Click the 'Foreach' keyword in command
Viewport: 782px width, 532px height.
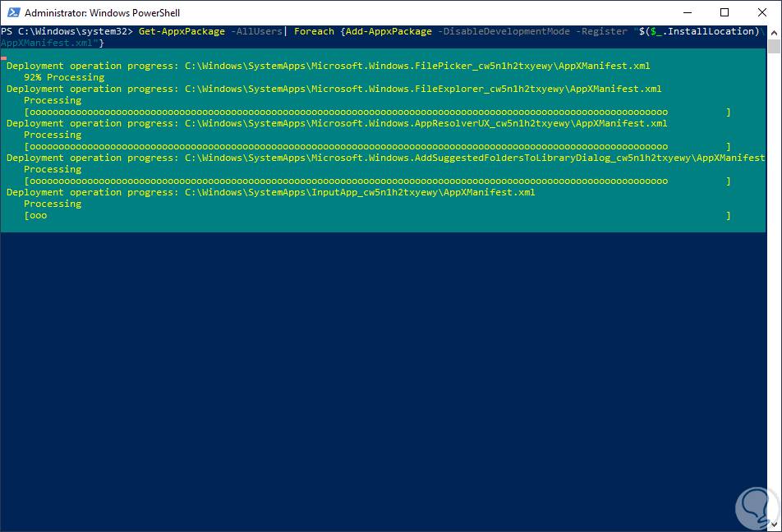coord(314,31)
